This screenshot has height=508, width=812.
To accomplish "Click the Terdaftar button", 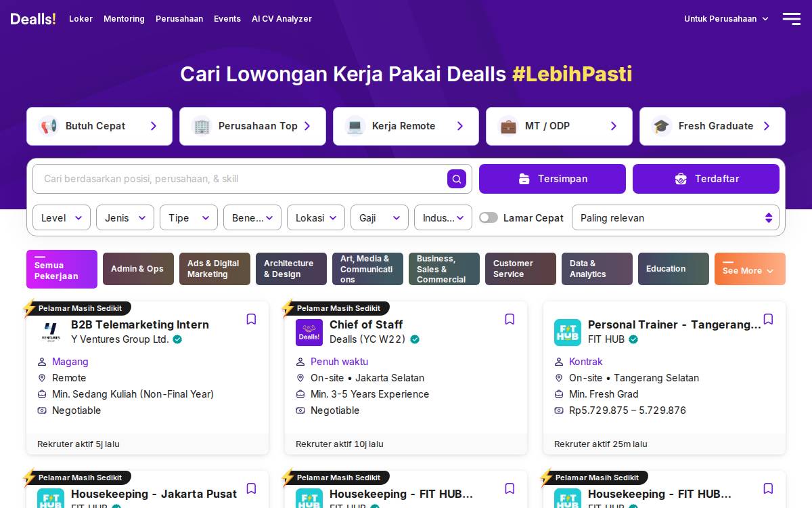I will point(706,179).
